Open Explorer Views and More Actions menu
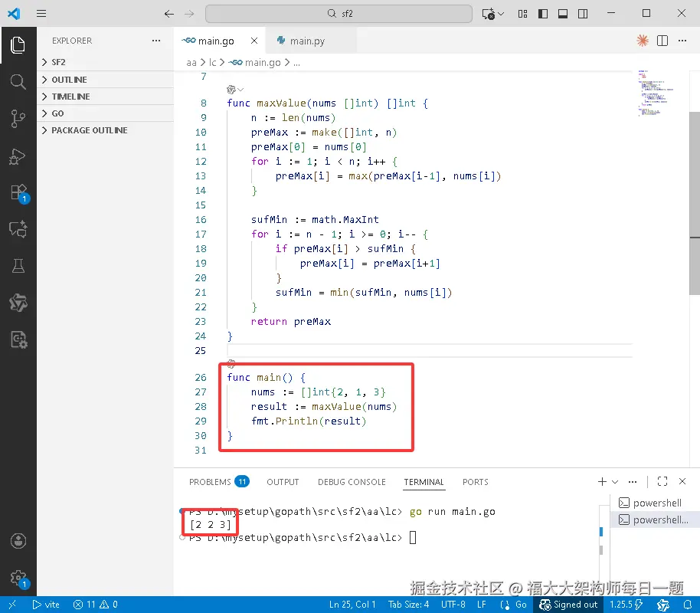Viewport: 700px width, 613px height. pos(155,41)
